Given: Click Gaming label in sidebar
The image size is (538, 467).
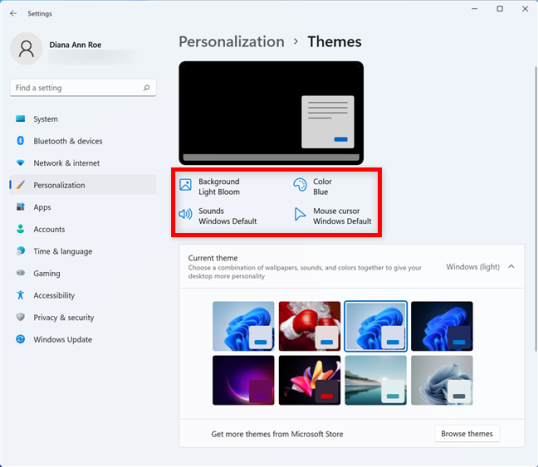Looking at the screenshot, I should 47,273.
